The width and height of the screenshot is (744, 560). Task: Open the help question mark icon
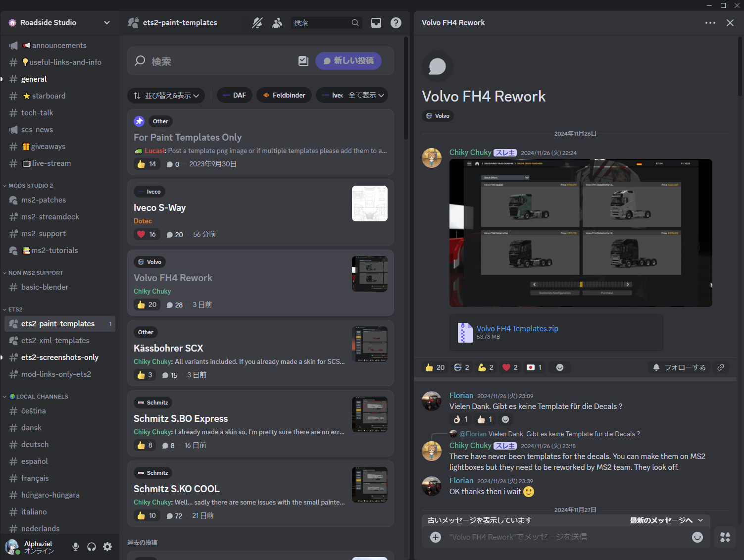click(x=396, y=23)
